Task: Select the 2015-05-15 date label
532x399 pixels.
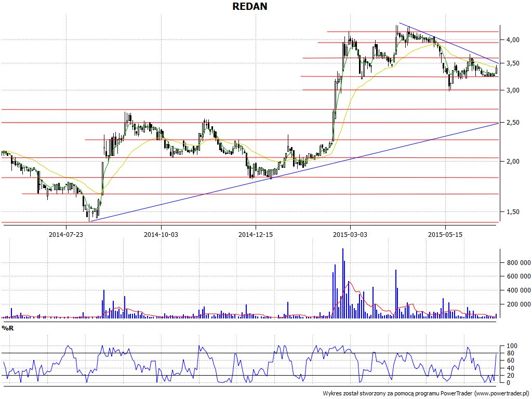Action: coord(445,234)
